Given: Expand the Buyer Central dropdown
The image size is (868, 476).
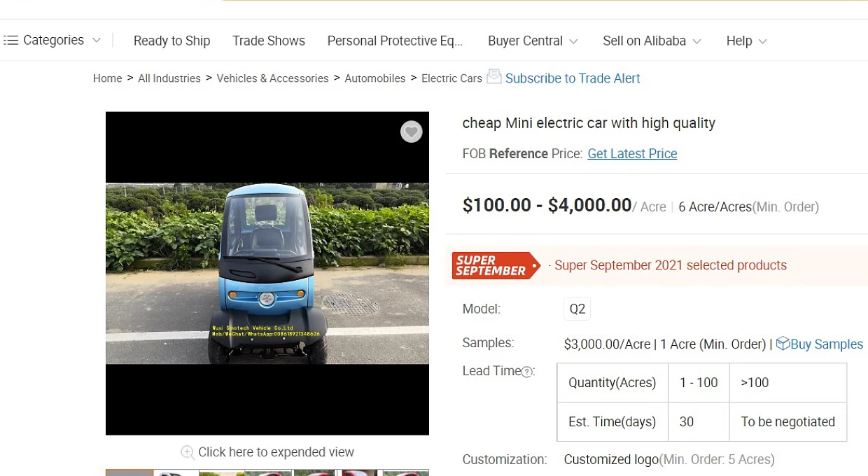Looking at the screenshot, I should click(533, 41).
